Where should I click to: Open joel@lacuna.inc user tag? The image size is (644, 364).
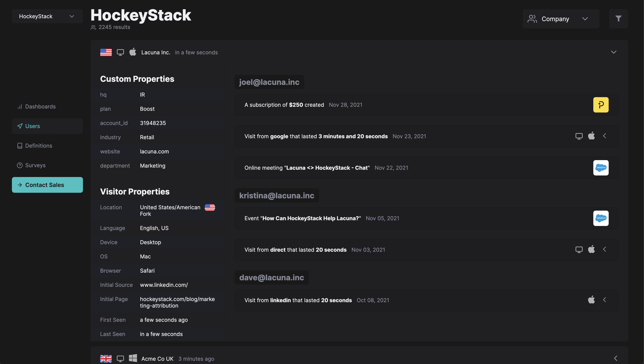click(x=269, y=82)
